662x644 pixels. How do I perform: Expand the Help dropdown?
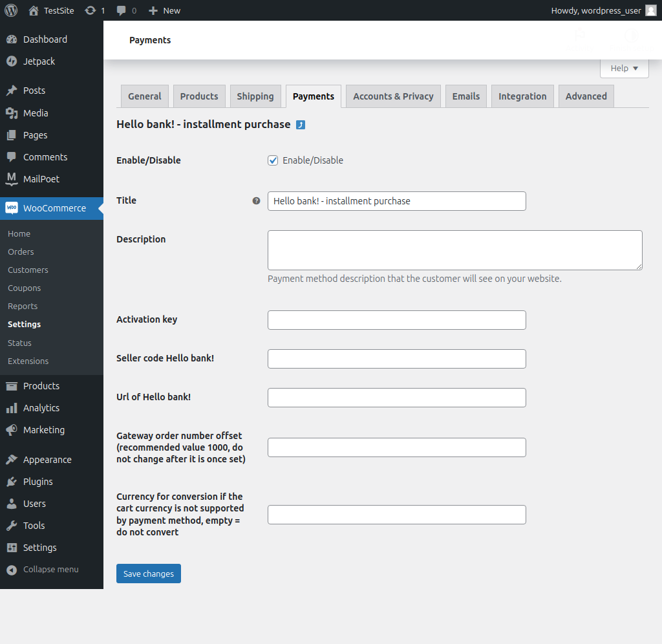(x=624, y=69)
